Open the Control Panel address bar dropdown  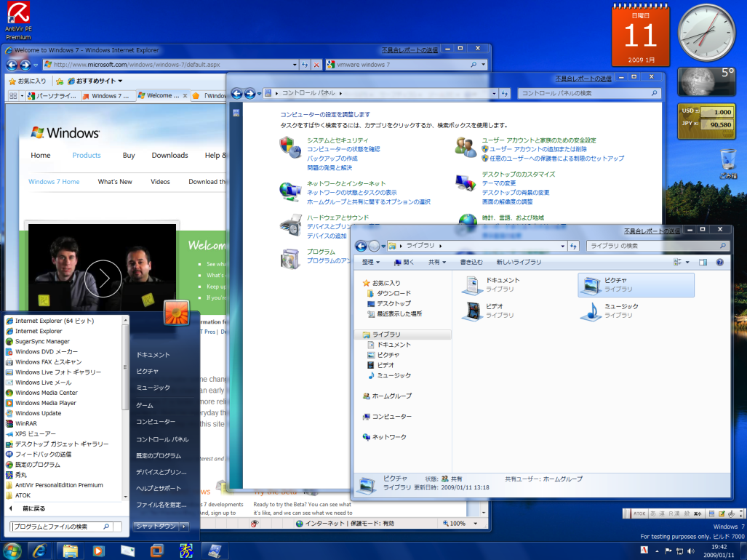(494, 93)
